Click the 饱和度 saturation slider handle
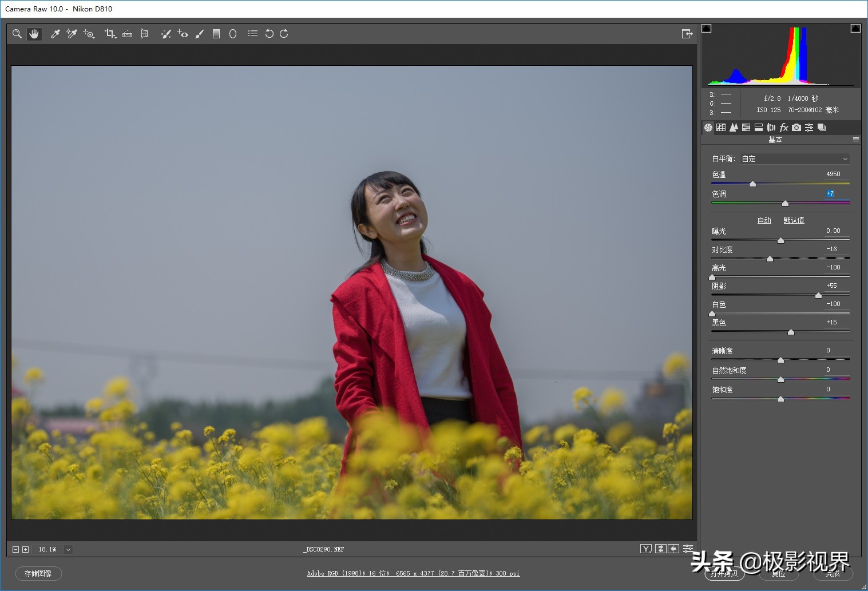 click(780, 399)
